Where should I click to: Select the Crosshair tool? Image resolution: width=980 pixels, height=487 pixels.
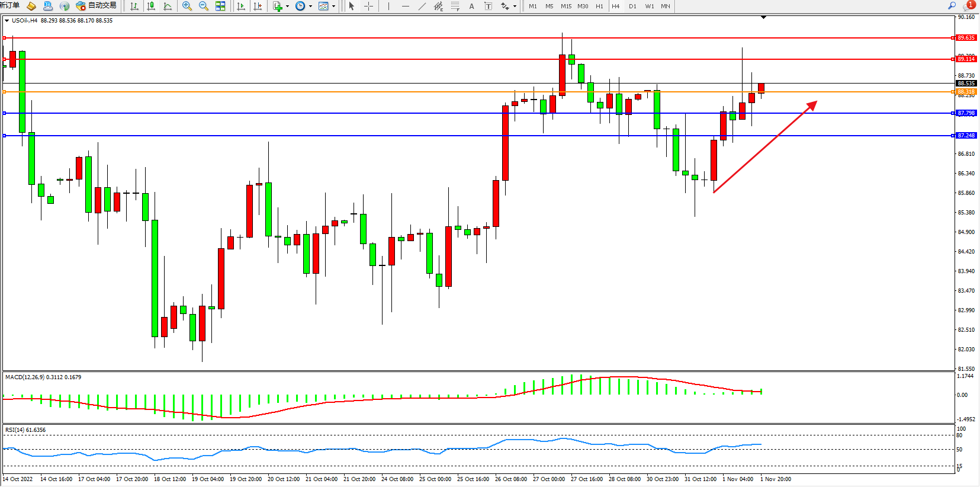pyautogui.click(x=368, y=6)
